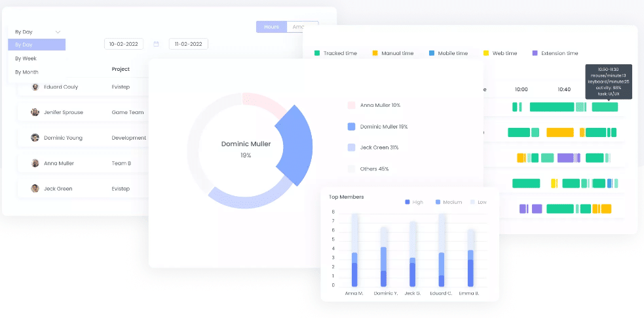Click the calendar icon between date fields
This screenshot has width=644, height=318.
pyautogui.click(x=156, y=44)
